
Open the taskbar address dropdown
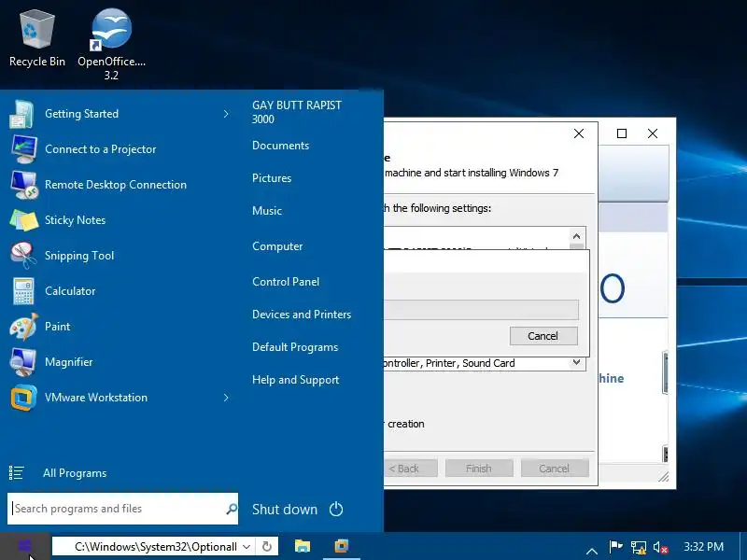(247, 547)
